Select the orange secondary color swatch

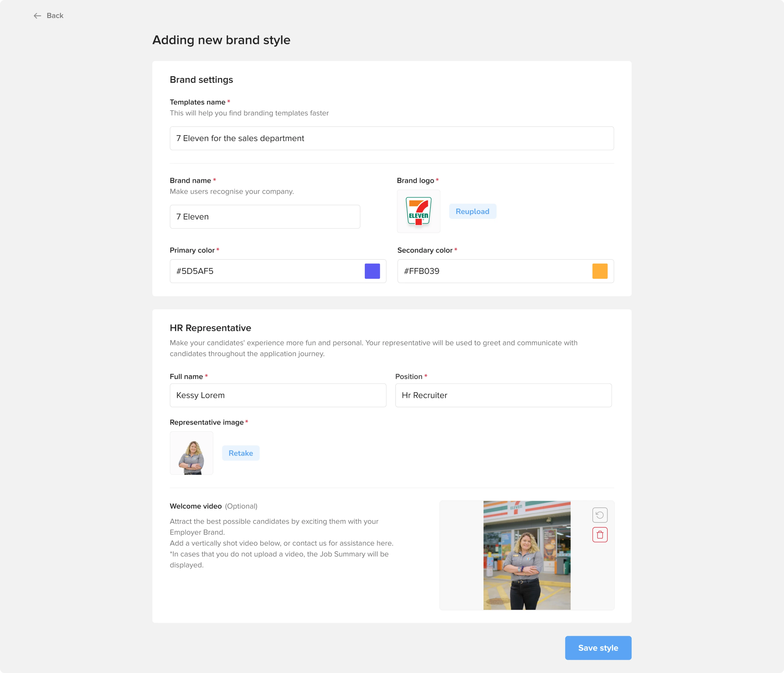coord(600,271)
